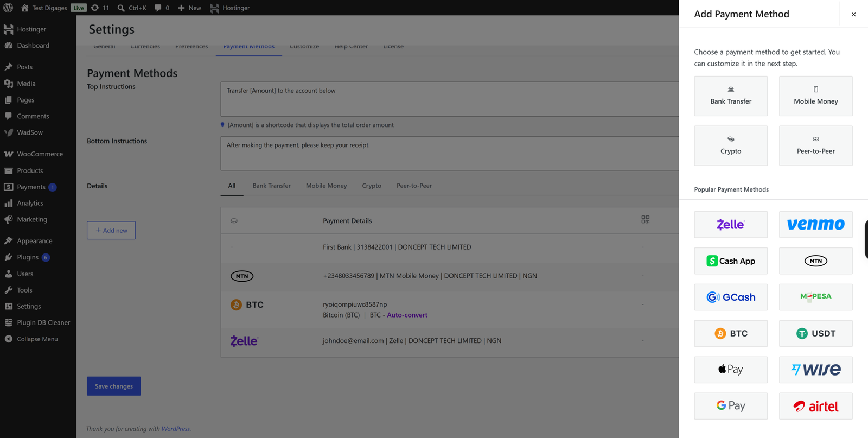Click the MTN logo in the details table
The image size is (868, 438).
tap(242, 276)
